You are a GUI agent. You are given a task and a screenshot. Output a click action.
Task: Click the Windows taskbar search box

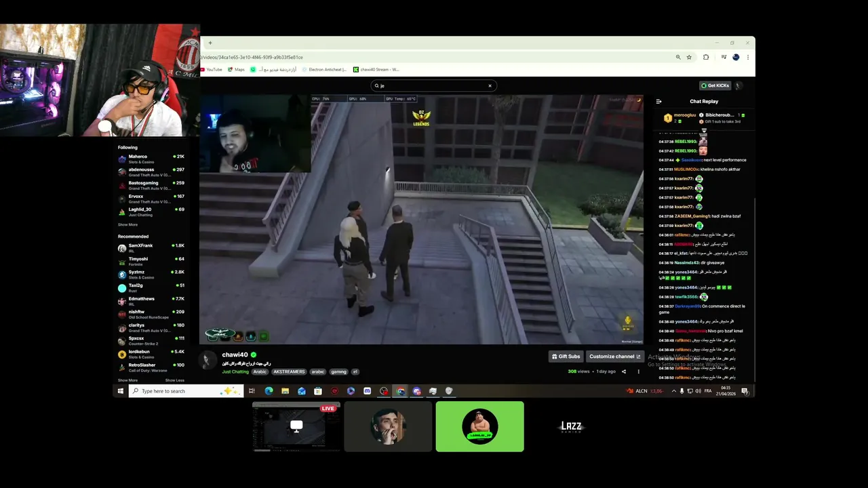coord(186,391)
